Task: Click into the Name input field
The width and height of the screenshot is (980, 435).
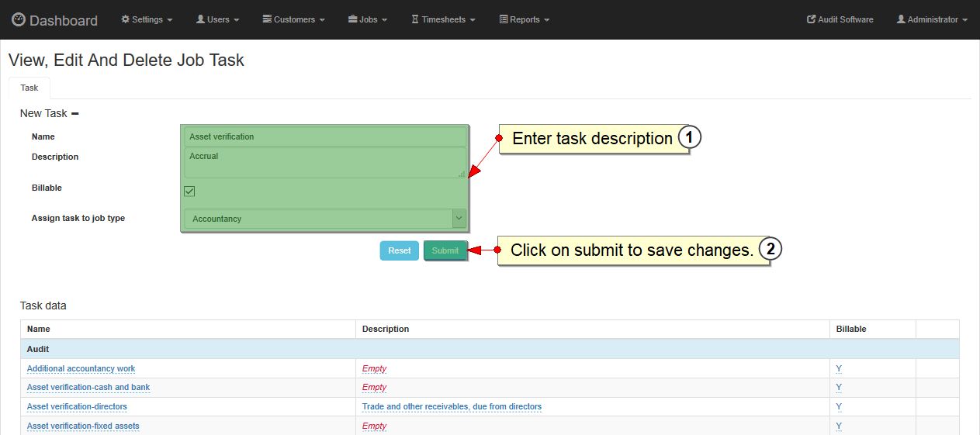Action: [x=325, y=136]
